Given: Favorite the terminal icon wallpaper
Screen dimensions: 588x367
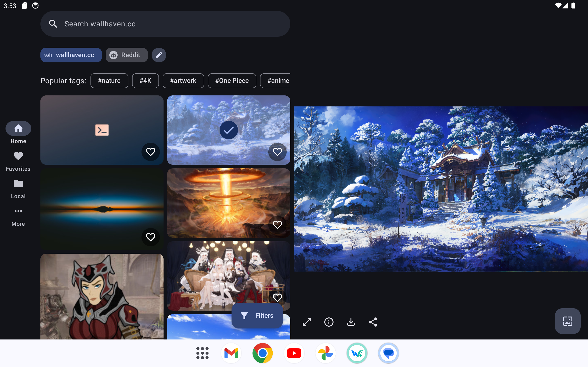Looking at the screenshot, I should click(151, 152).
